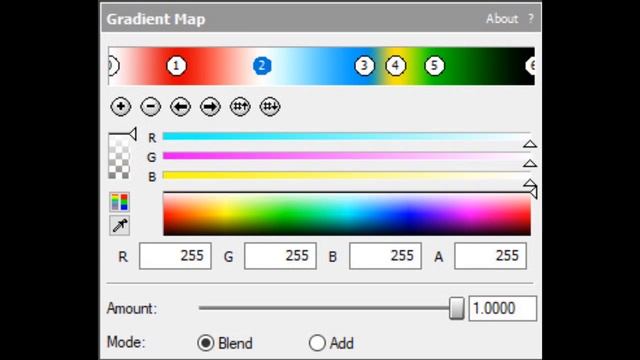Click the B slider triangle handle
This screenshot has width=640, height=360.
(x=530, y=183)
